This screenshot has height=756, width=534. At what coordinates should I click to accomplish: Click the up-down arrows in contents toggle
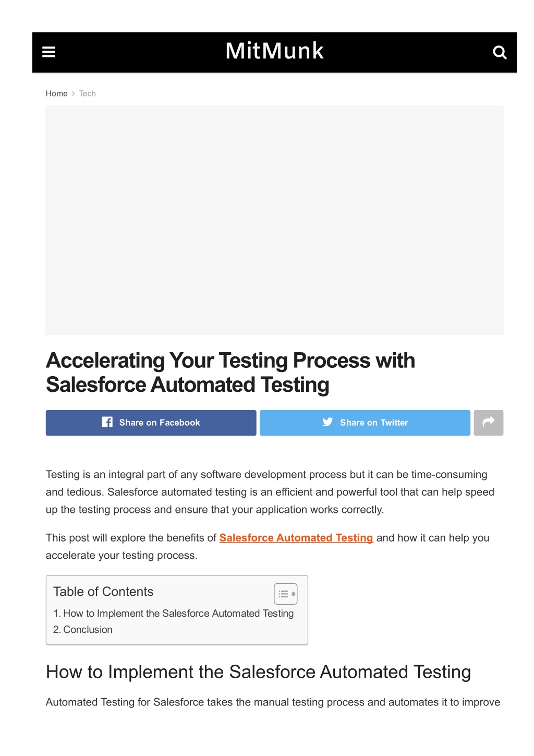coord(293,594)
